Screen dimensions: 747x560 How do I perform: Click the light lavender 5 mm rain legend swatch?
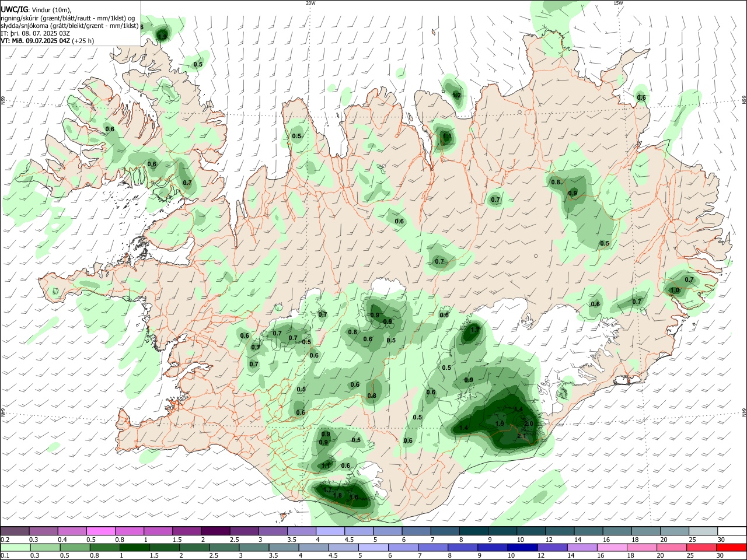point(374,547)
